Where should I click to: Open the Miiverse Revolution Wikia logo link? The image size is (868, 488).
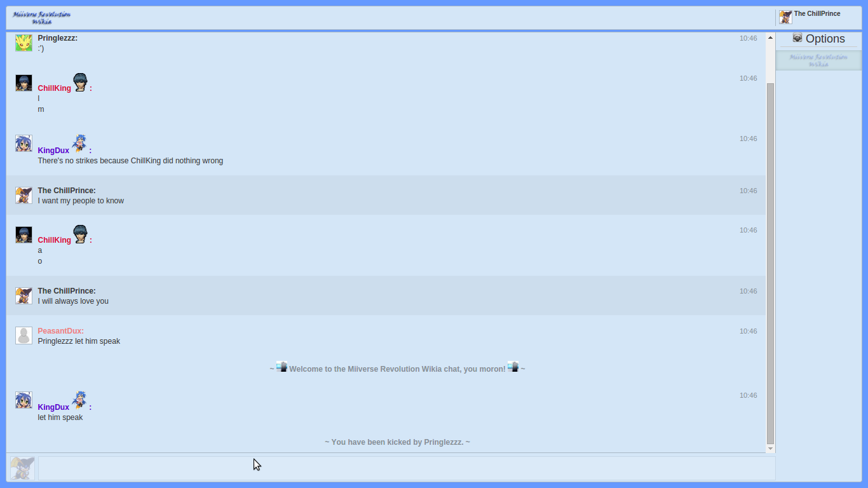[41, 17]
